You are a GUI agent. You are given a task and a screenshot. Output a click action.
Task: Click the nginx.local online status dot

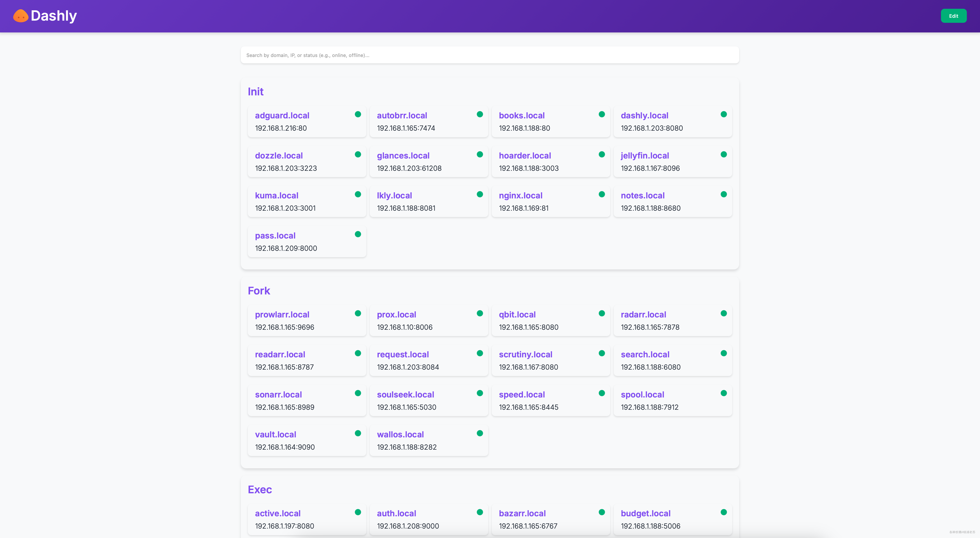pyautogui.click(x=601, y=194)
